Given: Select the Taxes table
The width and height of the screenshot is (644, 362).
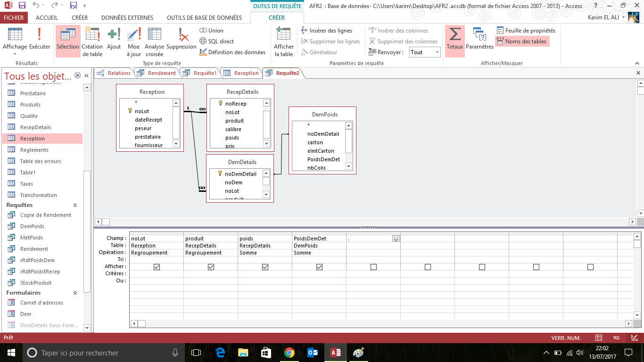Looking at the screenshot, I should [26, 184].
